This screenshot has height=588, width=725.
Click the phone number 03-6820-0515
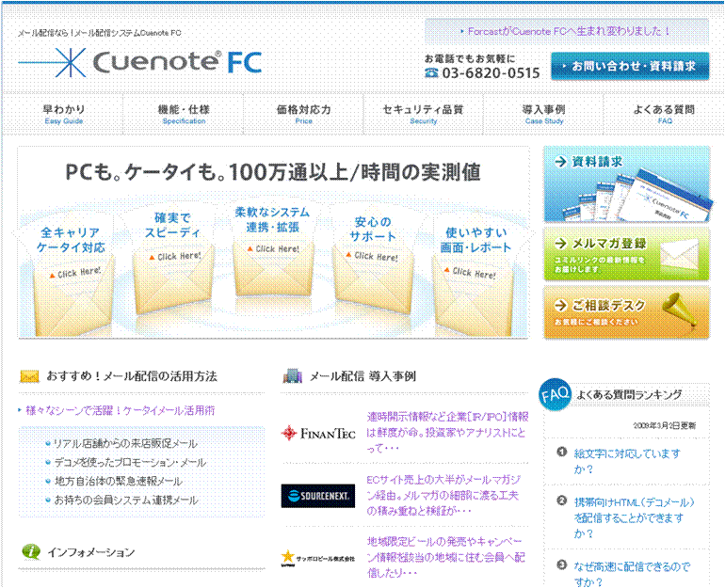491,73
